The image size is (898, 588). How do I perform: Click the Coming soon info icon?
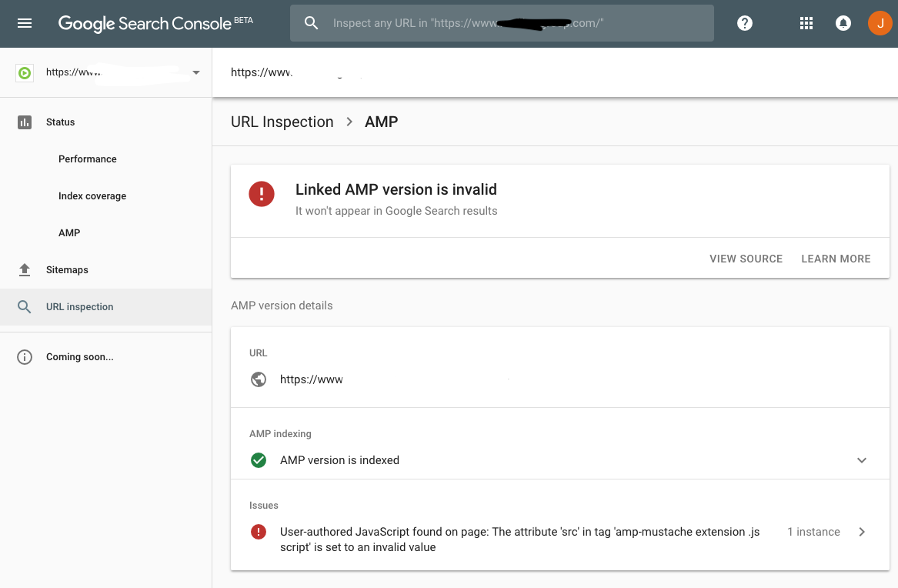coord(25,357)
